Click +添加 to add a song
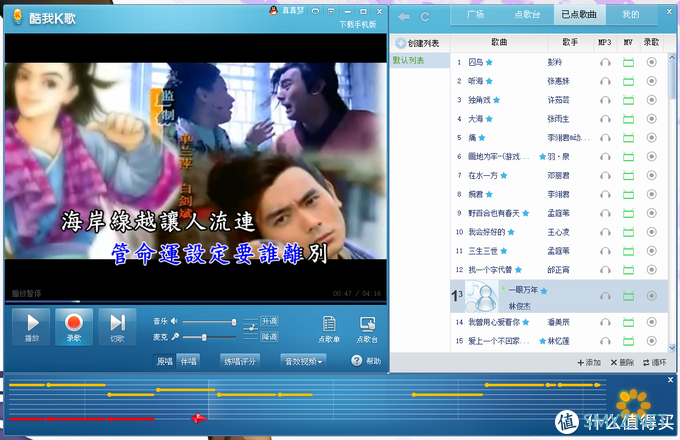The image size is (680, 440). click(x=589, y=362)
